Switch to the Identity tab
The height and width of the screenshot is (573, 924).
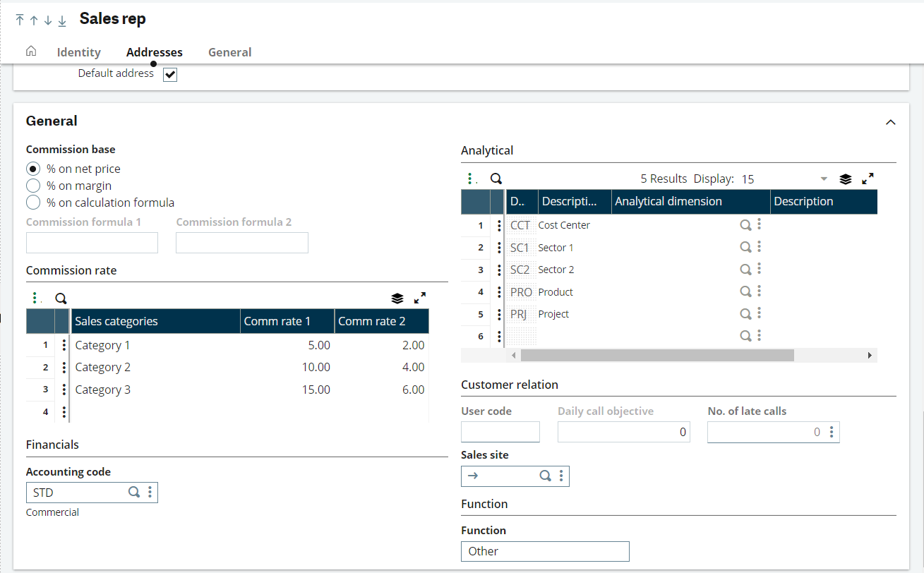click(78, 52)
